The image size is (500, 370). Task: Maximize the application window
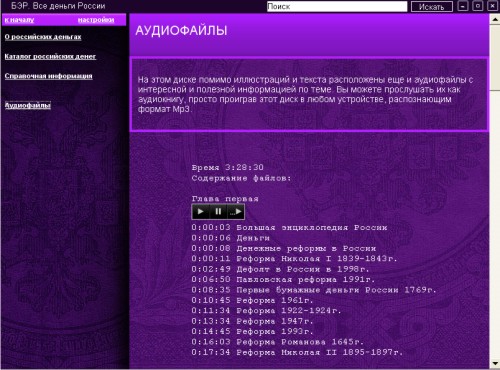pos(478,6)
